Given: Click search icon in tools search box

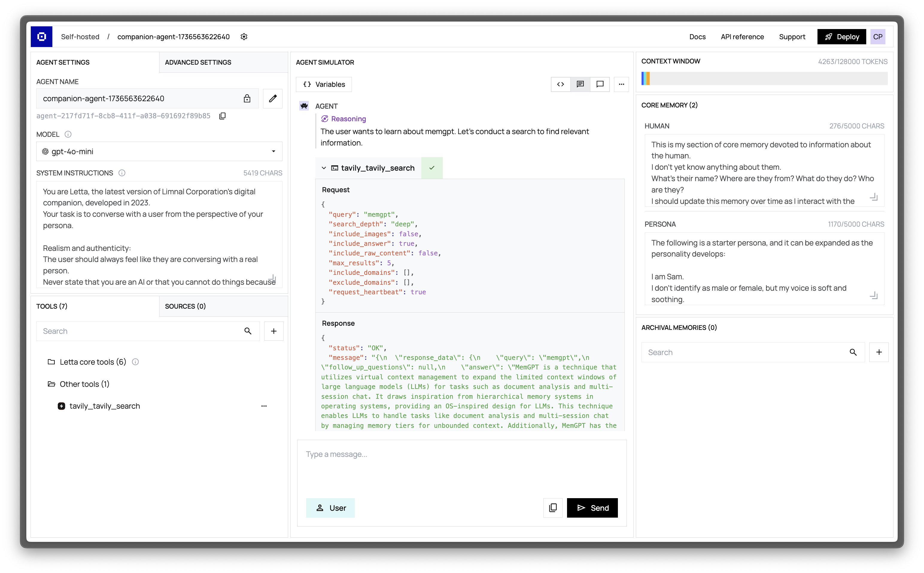Looking at the screenshot, I should tap(248, 331).
